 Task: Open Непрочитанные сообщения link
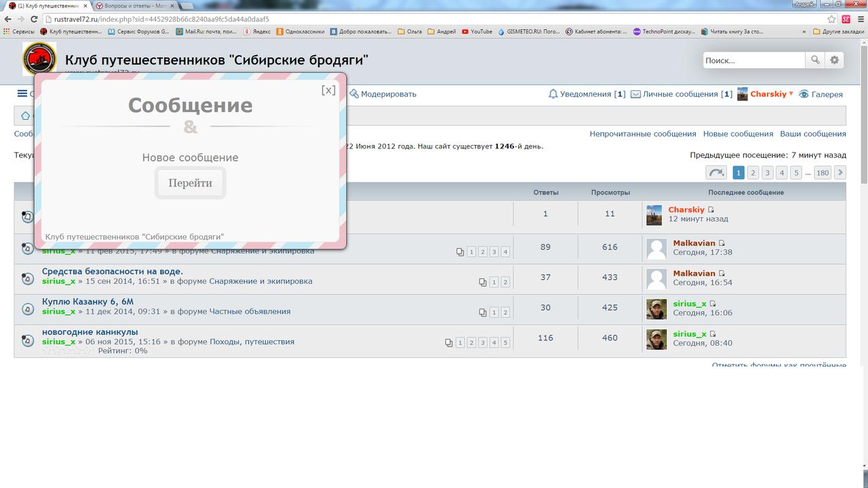click(642, 134)
